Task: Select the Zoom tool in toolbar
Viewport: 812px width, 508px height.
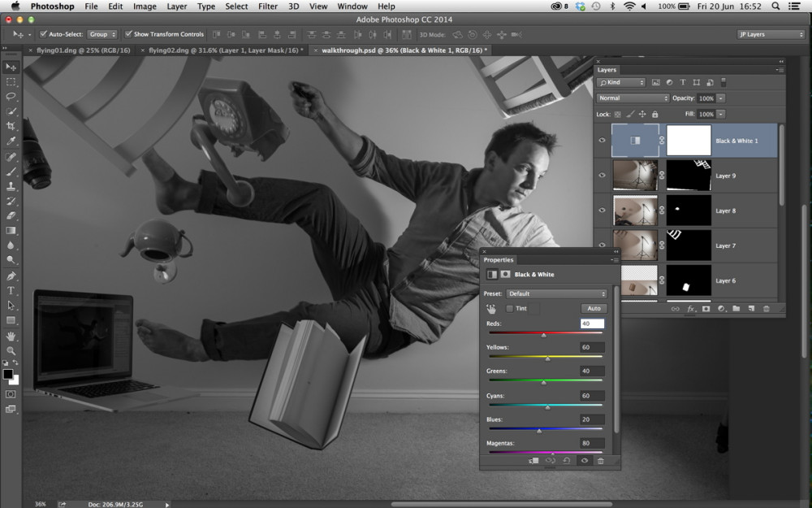Action: [x=11, y=350]
